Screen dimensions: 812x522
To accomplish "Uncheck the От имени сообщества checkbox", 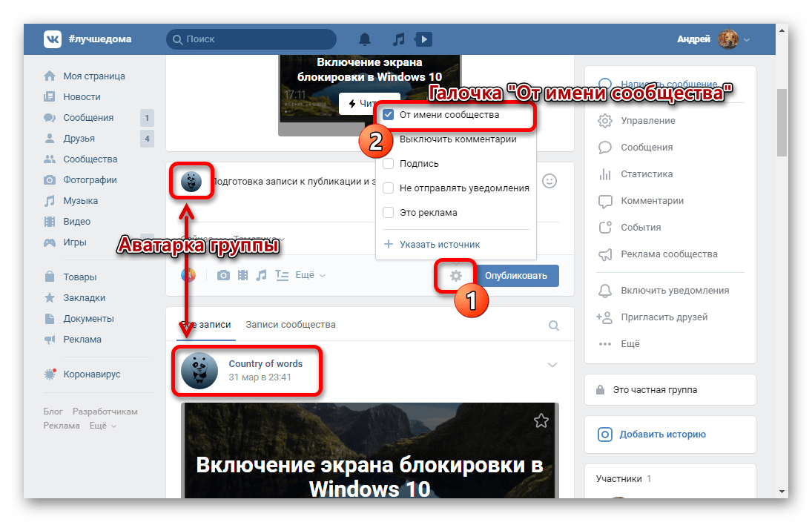I will [388, 114].
